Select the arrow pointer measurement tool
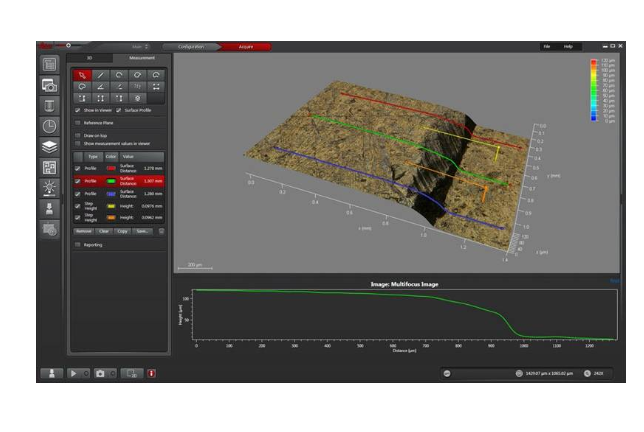This screenshot has height=432, width=644. 82,75
